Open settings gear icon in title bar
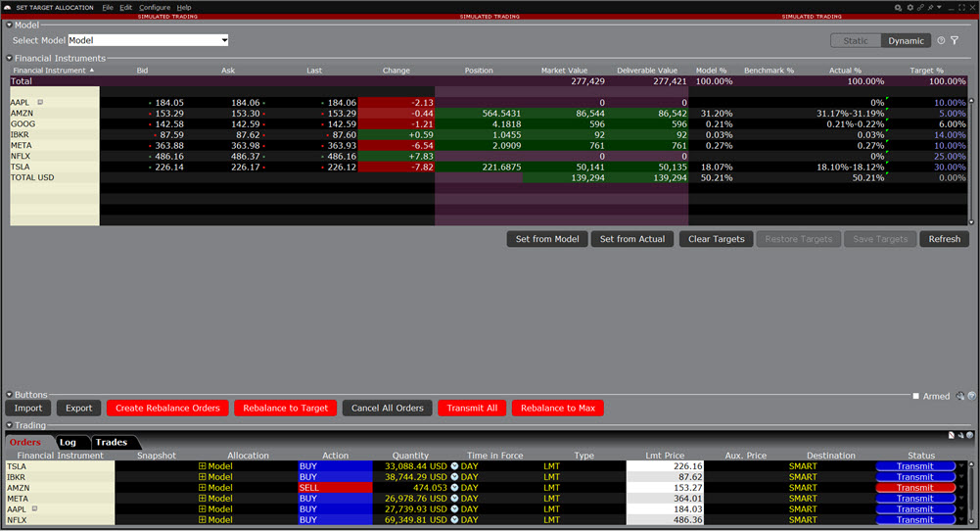The width and height of the screenshot is (980, 531). click(x=910, y=7)
